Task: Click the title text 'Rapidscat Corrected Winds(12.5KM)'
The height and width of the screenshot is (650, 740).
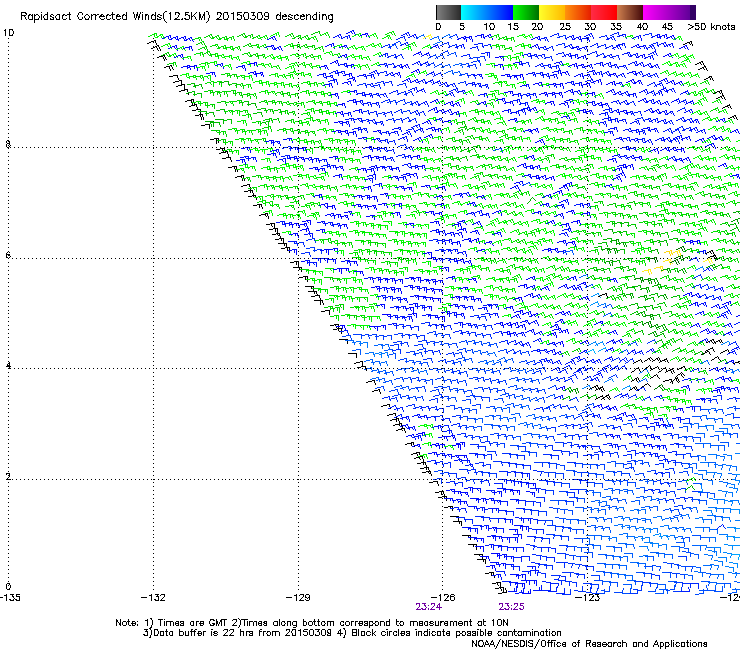Action: 115,17
